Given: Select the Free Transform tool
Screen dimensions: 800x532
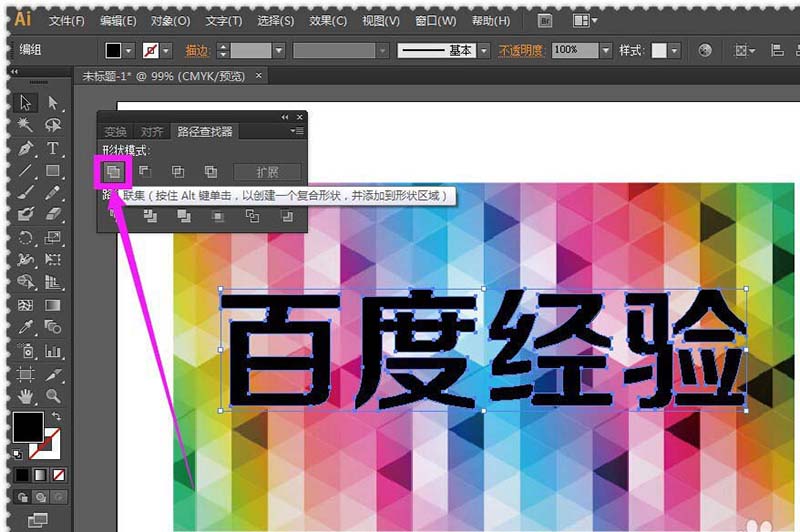Looking at the screenshot, I should pyautogui.click(x=53, y=260).
